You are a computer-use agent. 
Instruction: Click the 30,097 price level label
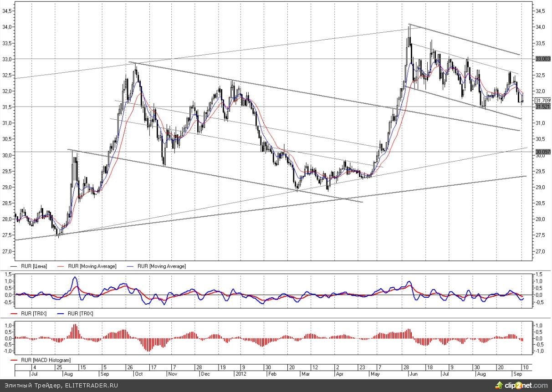(543, 152)
